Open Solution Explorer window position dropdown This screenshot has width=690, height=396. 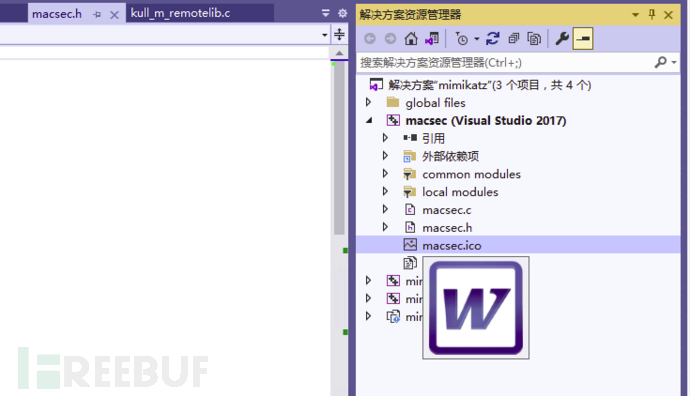pyautogui.click(x=635, y=15)
